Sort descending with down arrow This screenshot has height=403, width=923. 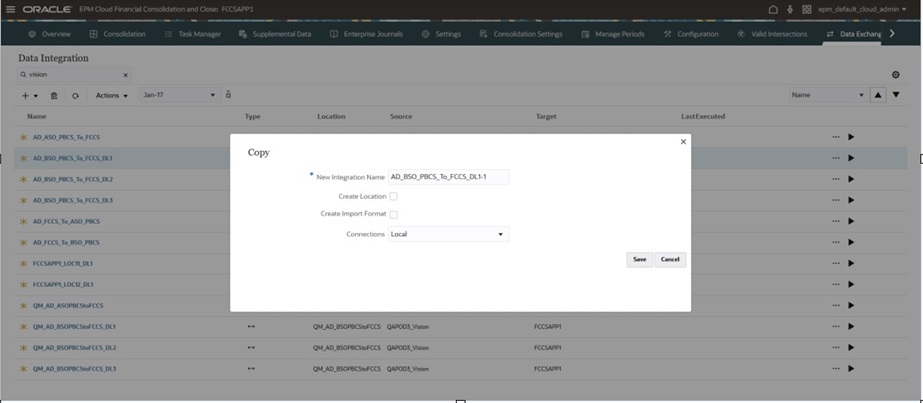point(896,95)
